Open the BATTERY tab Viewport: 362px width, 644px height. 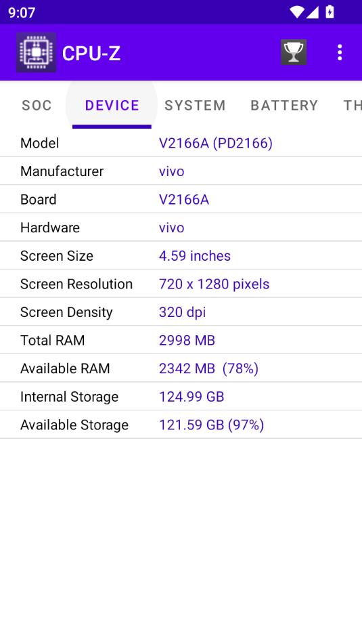284,105
